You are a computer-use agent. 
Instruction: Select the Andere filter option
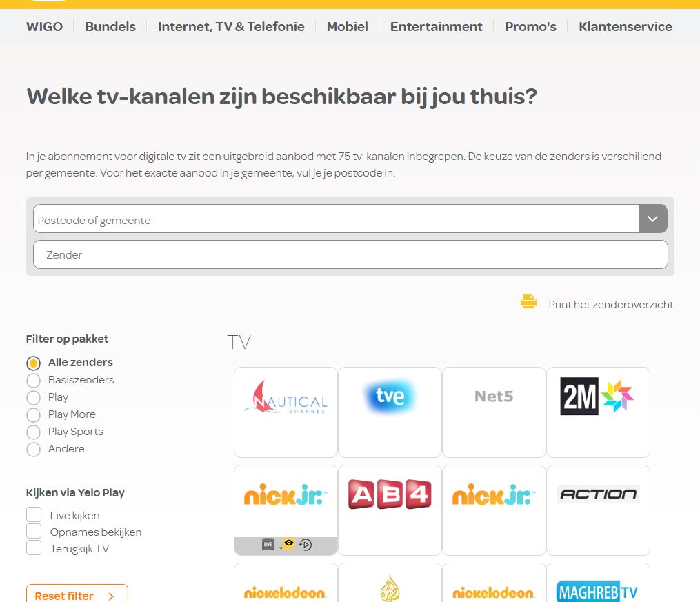pos(34,450)
